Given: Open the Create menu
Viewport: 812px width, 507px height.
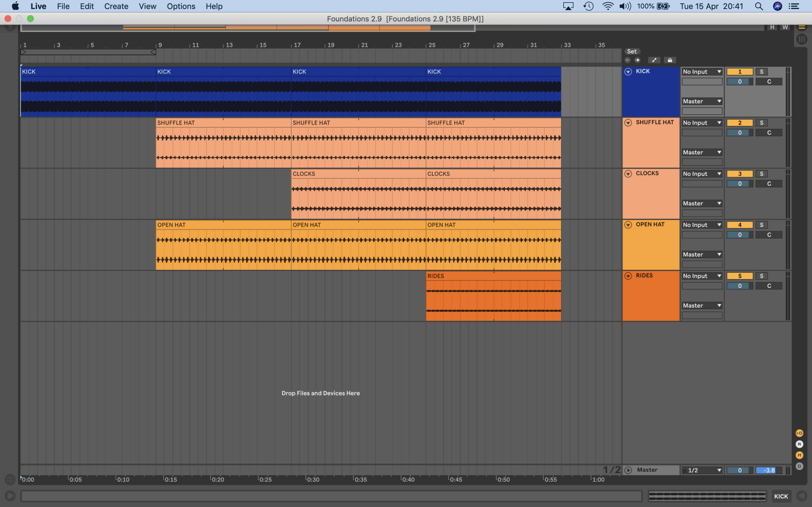Looking at the screenshot, I should coord(116,6).
